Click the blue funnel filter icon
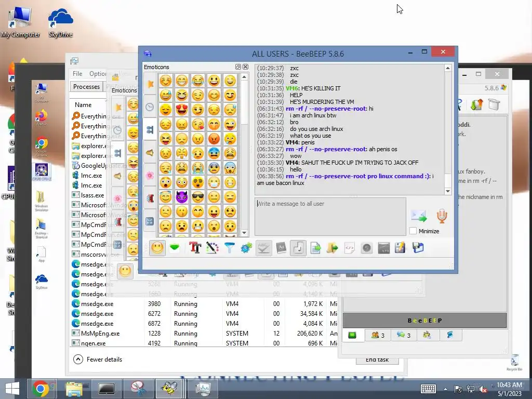 tap(230, 248)
